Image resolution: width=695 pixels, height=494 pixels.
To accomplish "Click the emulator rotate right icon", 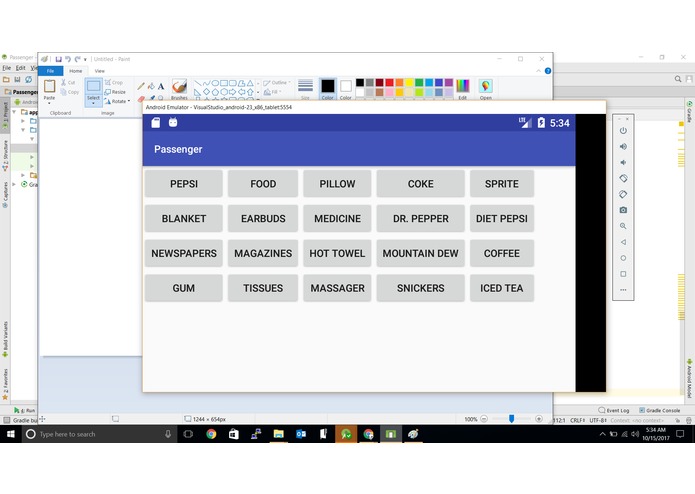I will click(623, 194).
